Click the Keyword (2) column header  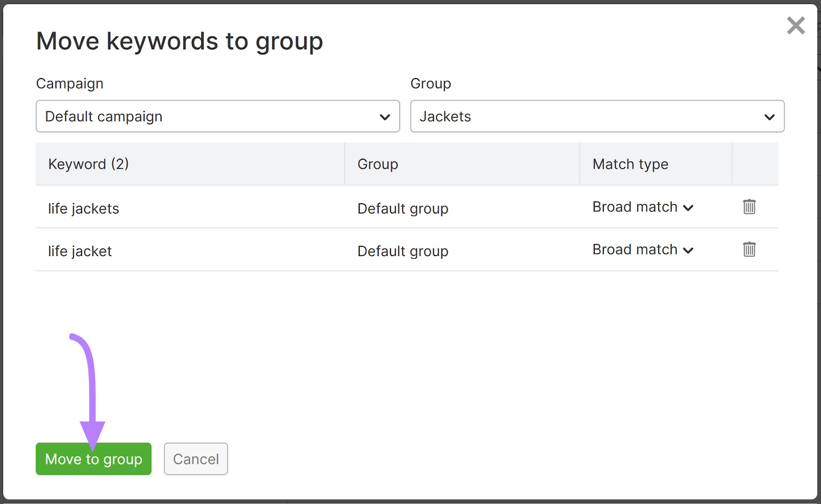tap(88, 164)
